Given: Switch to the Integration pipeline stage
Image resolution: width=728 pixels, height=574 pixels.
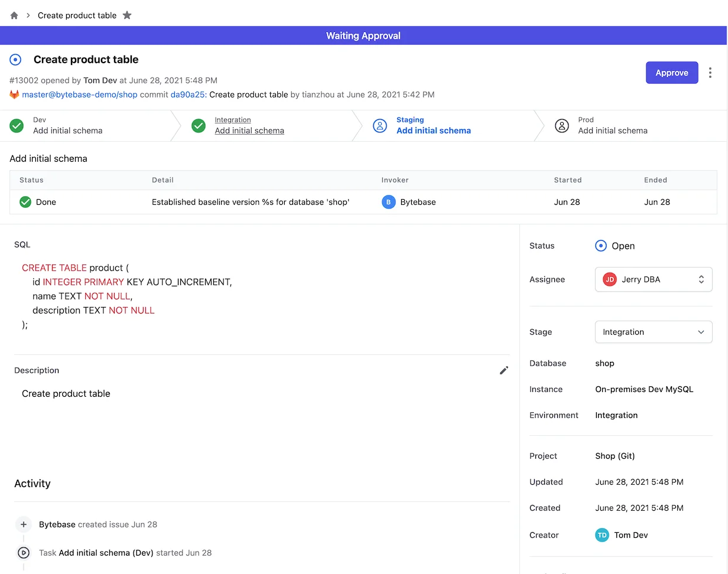Looking at the screenshot, I should click(x=249, y=126).
